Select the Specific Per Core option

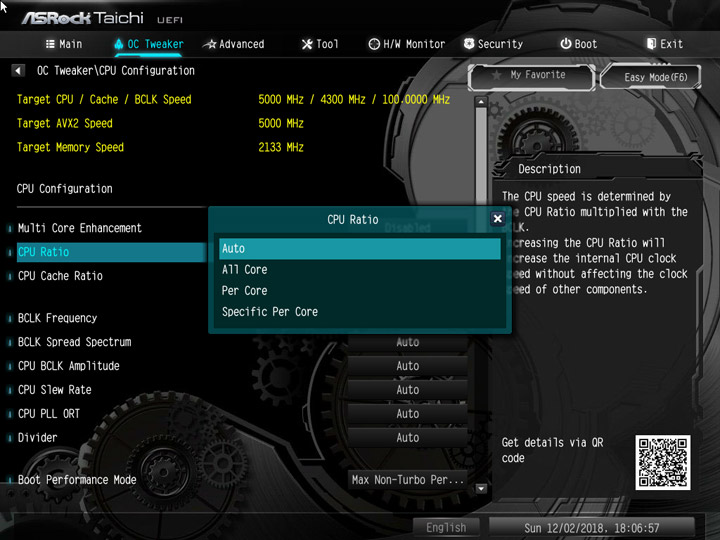coord(360,312)
